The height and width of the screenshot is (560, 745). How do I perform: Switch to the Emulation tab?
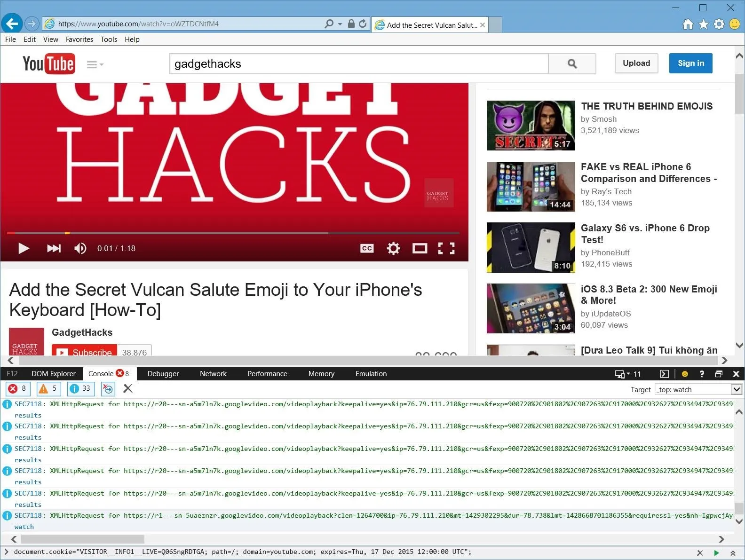(371, 374)
